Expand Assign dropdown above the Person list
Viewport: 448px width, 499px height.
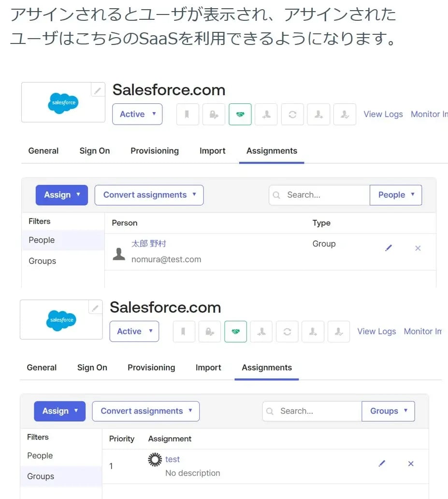(x=62, y=195)
